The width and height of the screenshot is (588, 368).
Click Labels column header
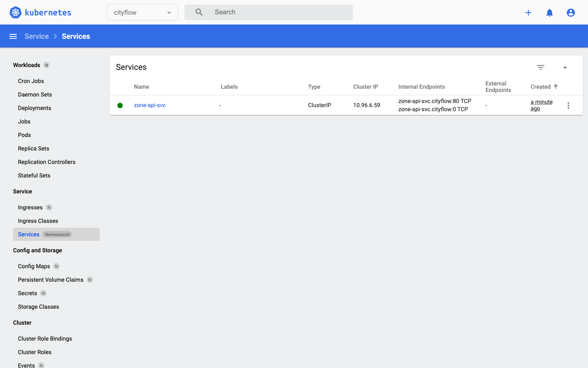point(229,87)
